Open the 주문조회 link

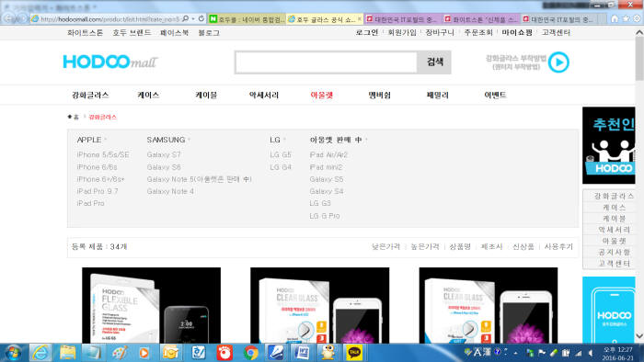tap(478, 32)
